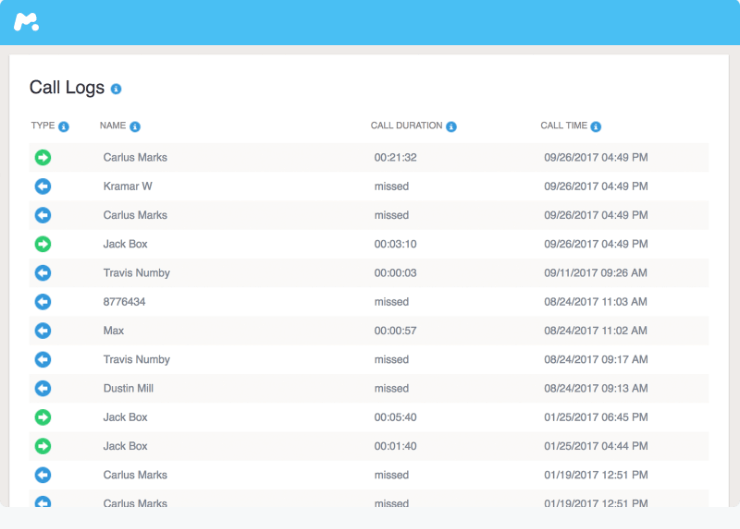740x529 pixels.
Task: Click info icon next to CALL DURATION
Action: (x=451, y=127)
